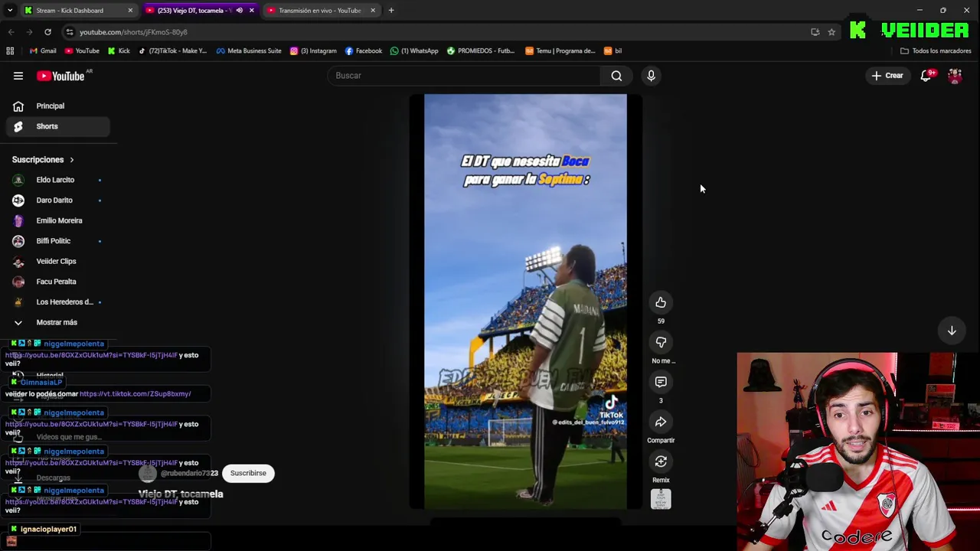The width and height of the screenshot is (980, 551).
Task: Open the YouTube bookmark in bookmarks bar
Action: pos(82,51)
